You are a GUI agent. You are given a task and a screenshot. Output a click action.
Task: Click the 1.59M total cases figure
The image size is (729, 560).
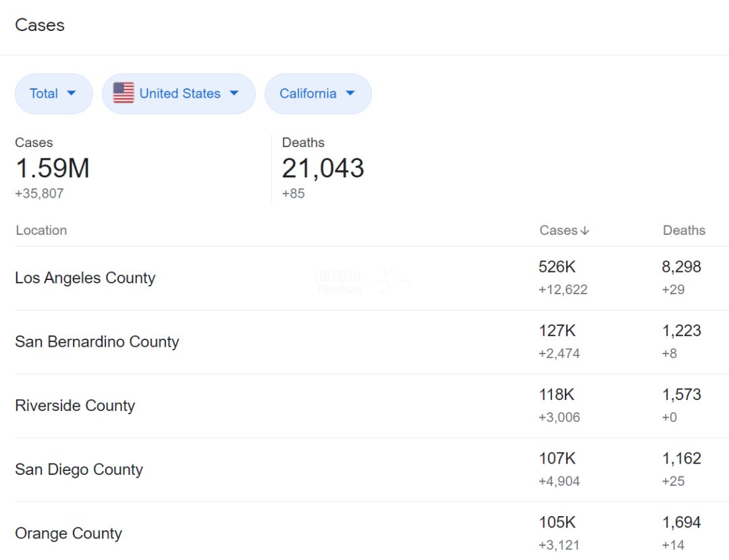tap(52, 169)
